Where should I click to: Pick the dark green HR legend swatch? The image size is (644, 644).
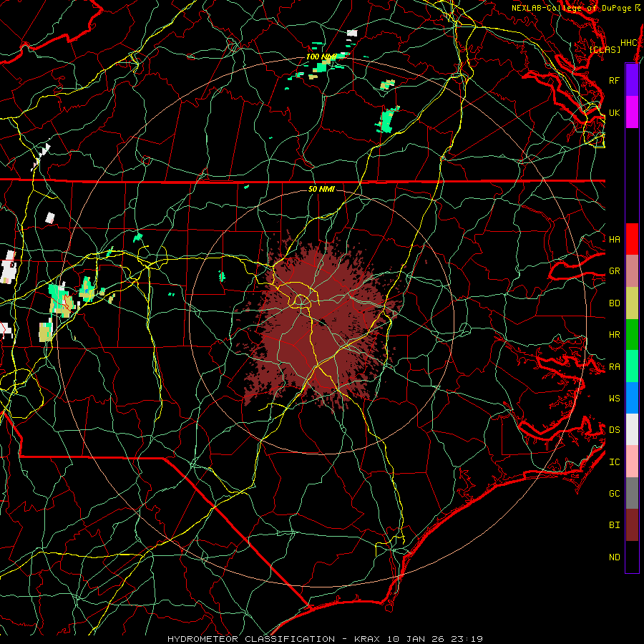click(632, 334)
